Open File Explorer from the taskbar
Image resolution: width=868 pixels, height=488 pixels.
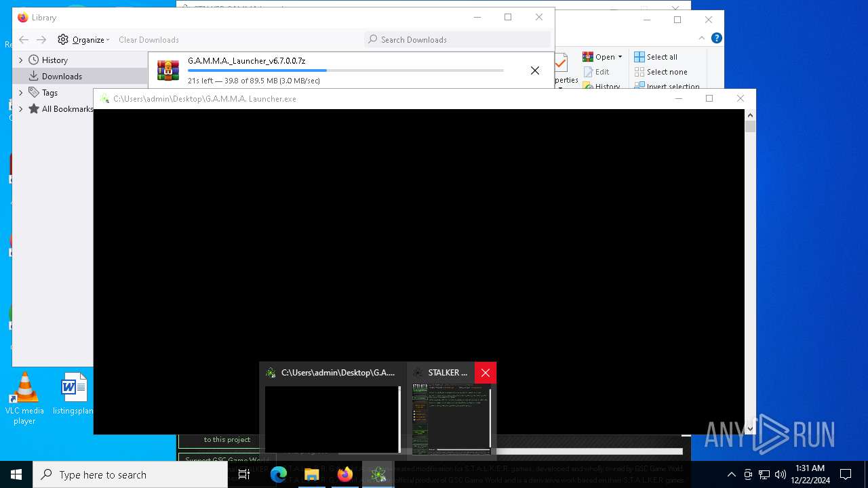(312, 474)
